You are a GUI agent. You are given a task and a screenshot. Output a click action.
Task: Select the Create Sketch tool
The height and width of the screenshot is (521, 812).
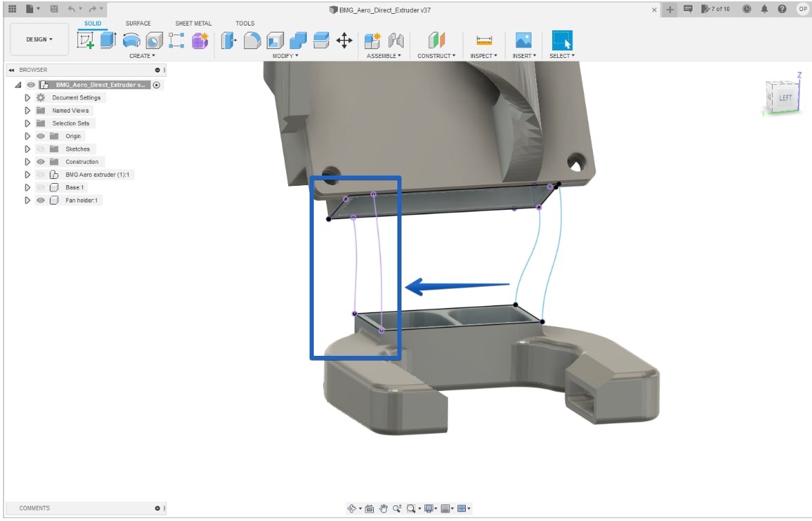pos(86,40)
